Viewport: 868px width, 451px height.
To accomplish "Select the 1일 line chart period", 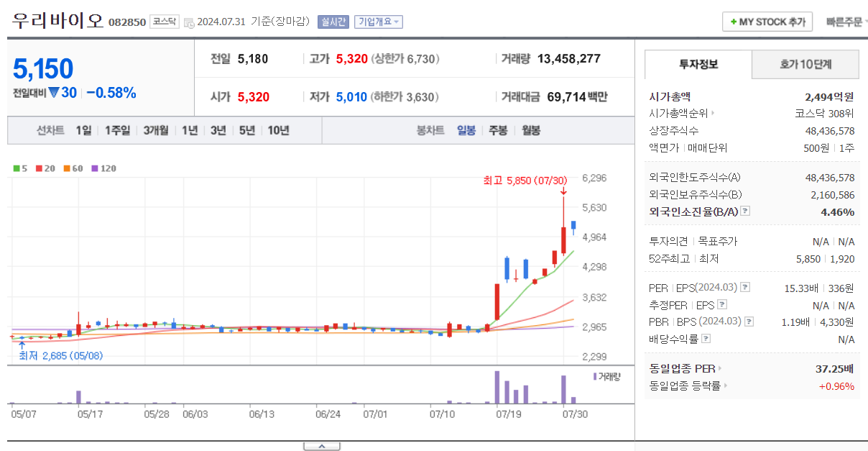I will tap(83, 130).
